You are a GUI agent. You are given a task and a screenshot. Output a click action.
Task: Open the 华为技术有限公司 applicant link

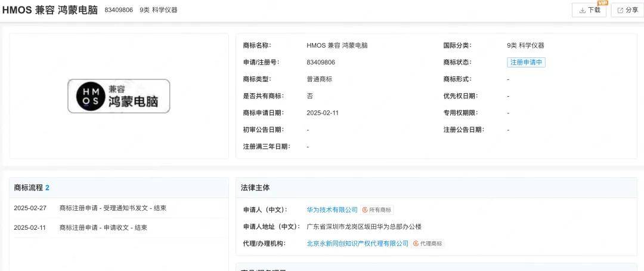click(332, 210)
